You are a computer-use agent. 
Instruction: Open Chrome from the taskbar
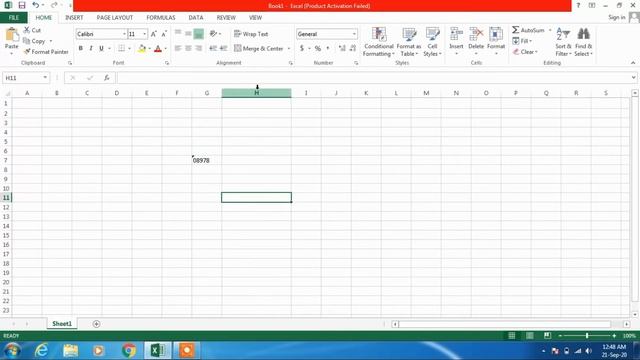point(129,350)
